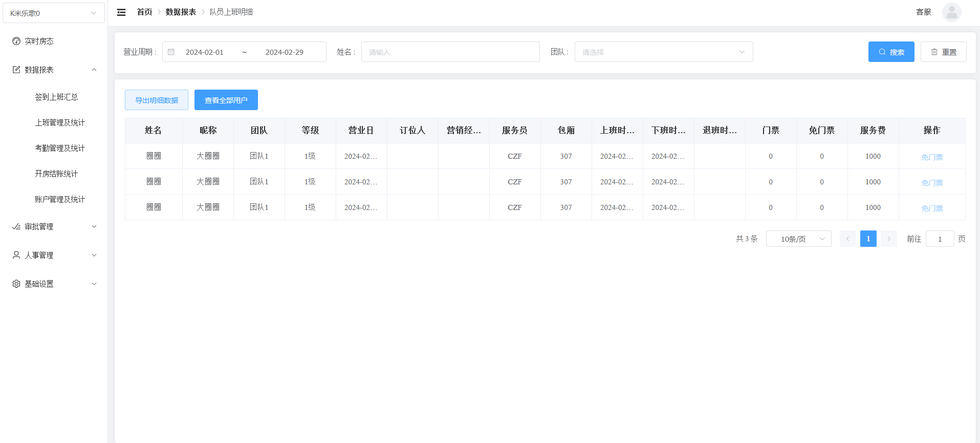The width and height of the screenshot is (980, 443).
Task: Click 团队1 cell in second row
Action: (x=259, y=182)
